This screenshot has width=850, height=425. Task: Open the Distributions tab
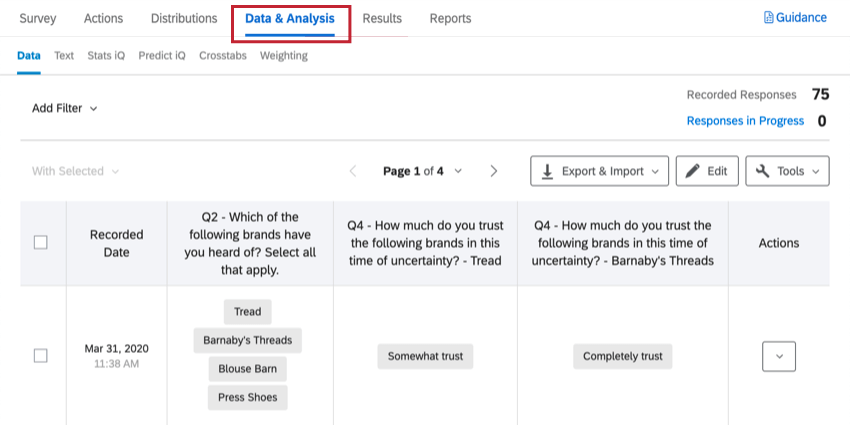coord(184,18)
